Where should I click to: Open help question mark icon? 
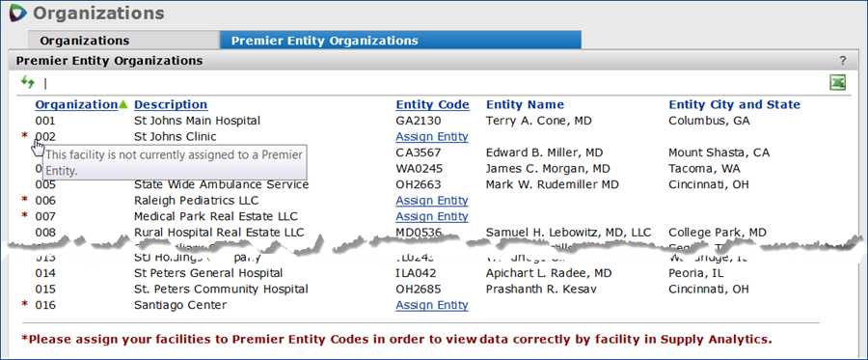point(843,61)
